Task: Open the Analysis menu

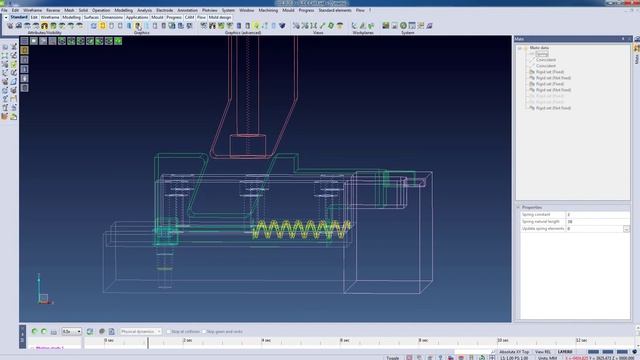Action: 144,10
